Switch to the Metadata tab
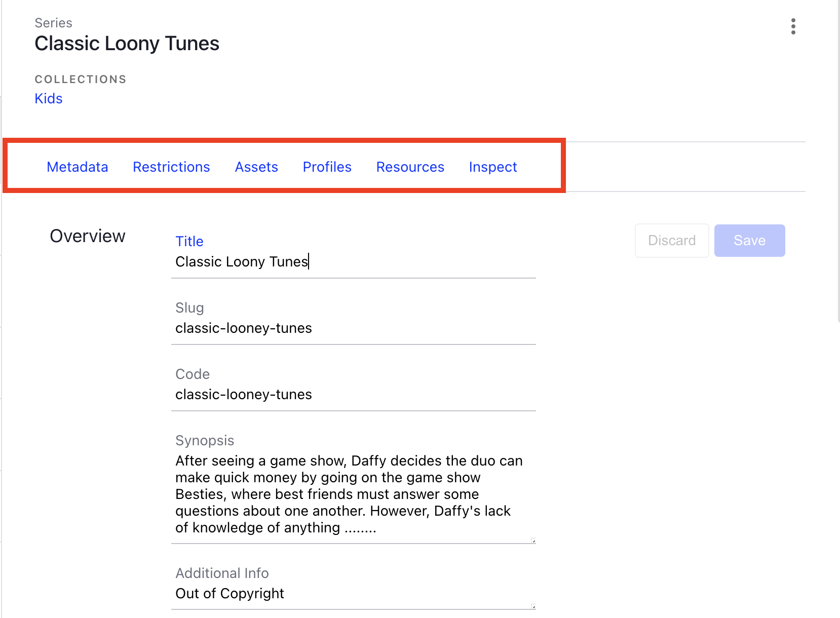 tap(78, 167)
